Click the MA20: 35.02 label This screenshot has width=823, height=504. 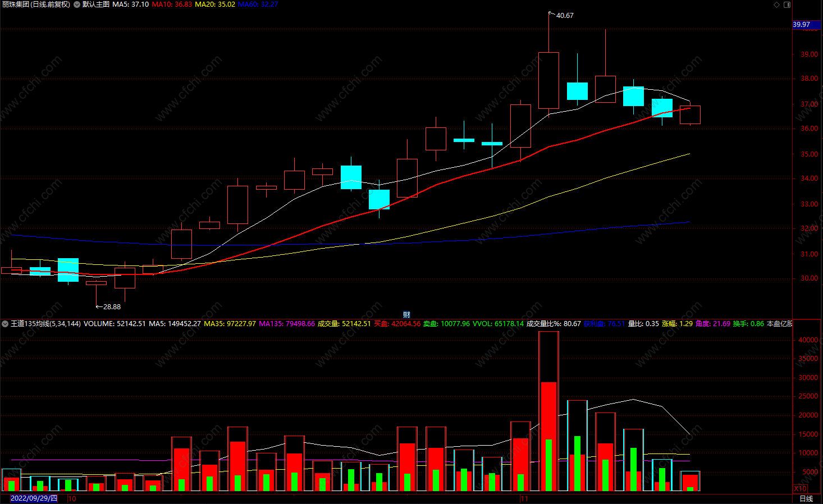tap(215, 4)
